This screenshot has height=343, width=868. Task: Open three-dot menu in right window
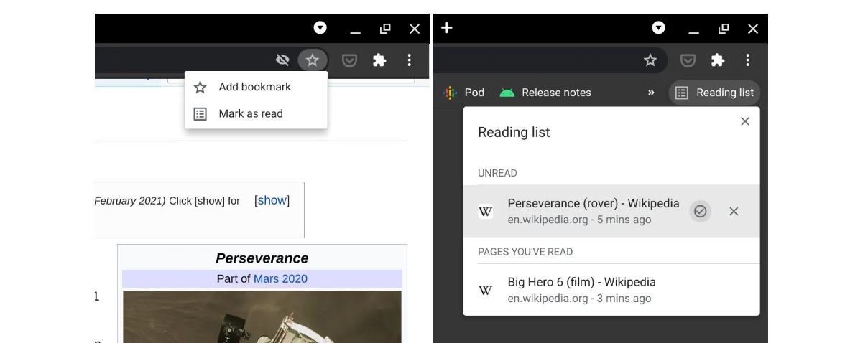coord(747,60)
